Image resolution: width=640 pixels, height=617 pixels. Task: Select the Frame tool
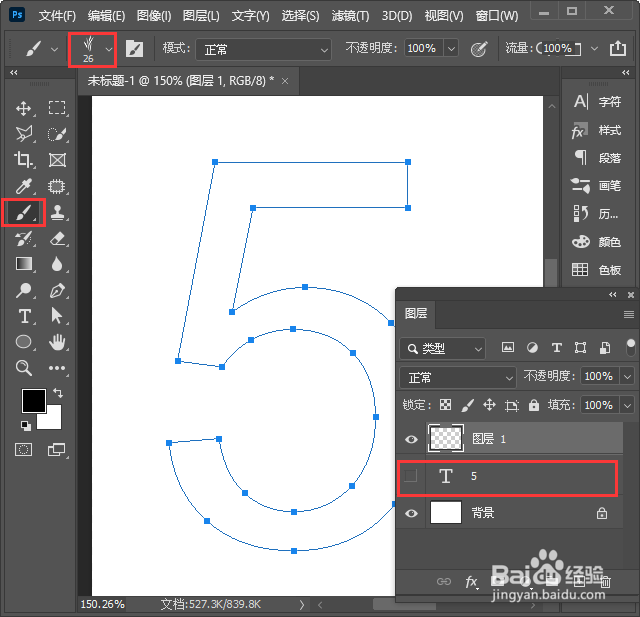(x=57, y=160)
